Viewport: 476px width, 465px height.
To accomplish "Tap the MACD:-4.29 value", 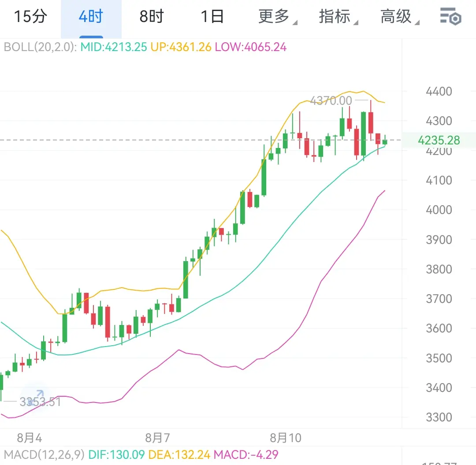I will tap(246, 455).
